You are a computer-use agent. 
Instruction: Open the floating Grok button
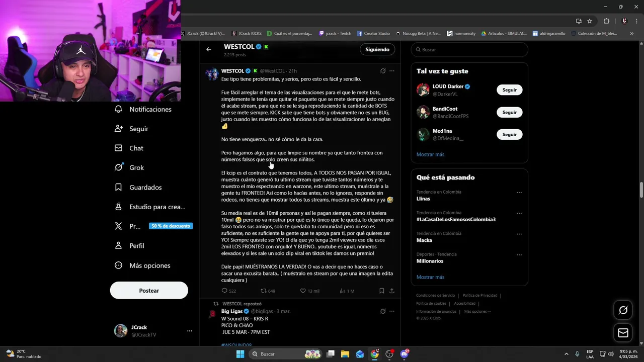pyautogui.click(x=623, y=310)
